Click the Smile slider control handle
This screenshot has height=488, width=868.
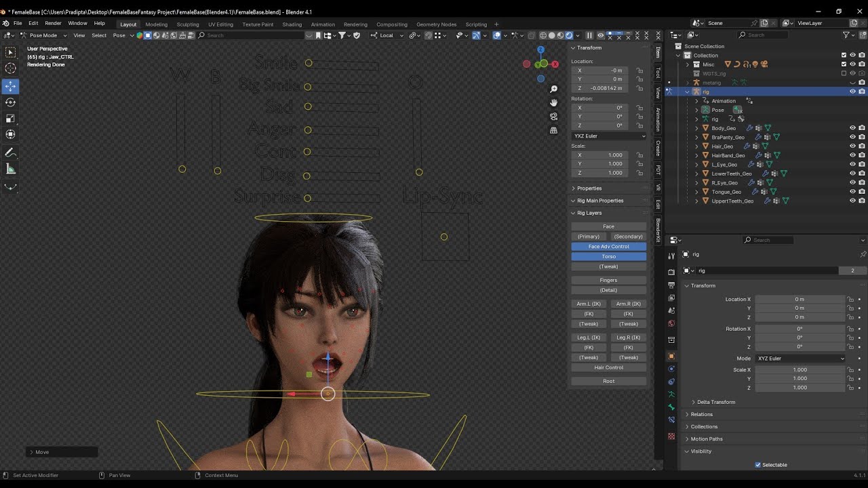click(x=309, y=63)
